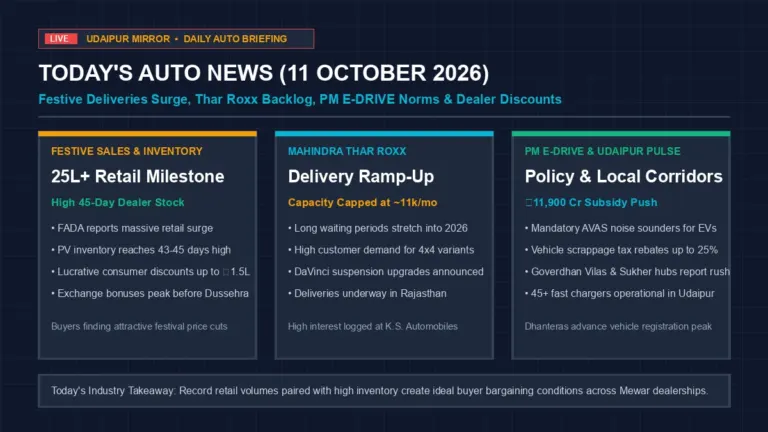Click 'FESTIVE SALES & INVENTORY' card label
768x432 pixels.
point(127,151)
